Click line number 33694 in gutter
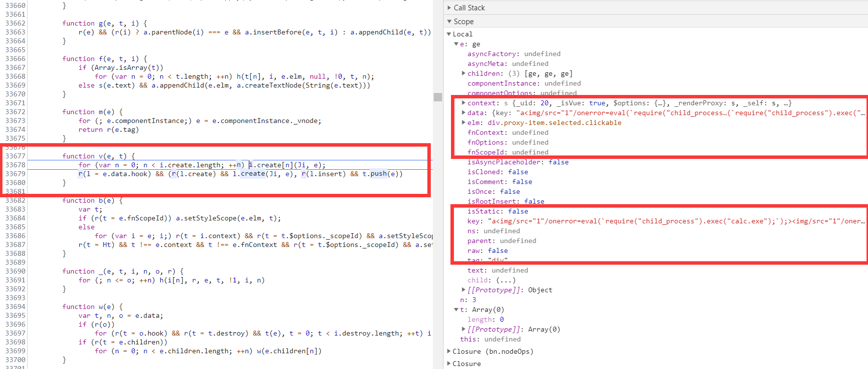Image resolution: width=868 pixels, height=369 pixels. [x=15, y=307]
